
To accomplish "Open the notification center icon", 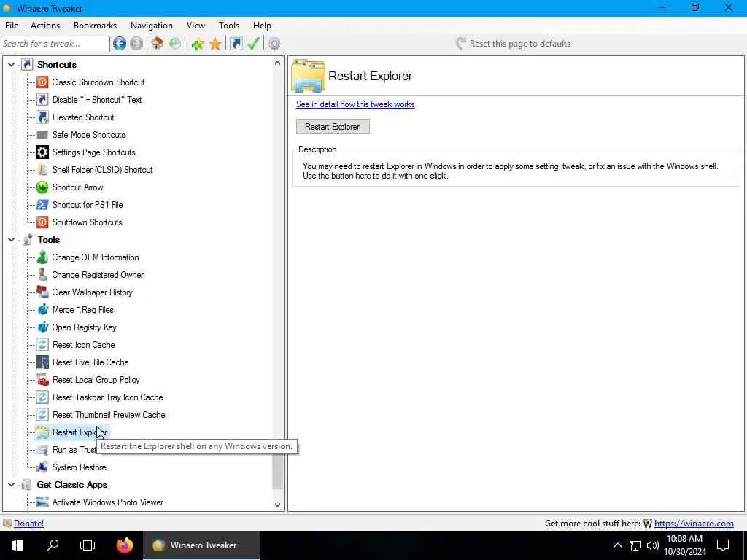I will point(723,545).
